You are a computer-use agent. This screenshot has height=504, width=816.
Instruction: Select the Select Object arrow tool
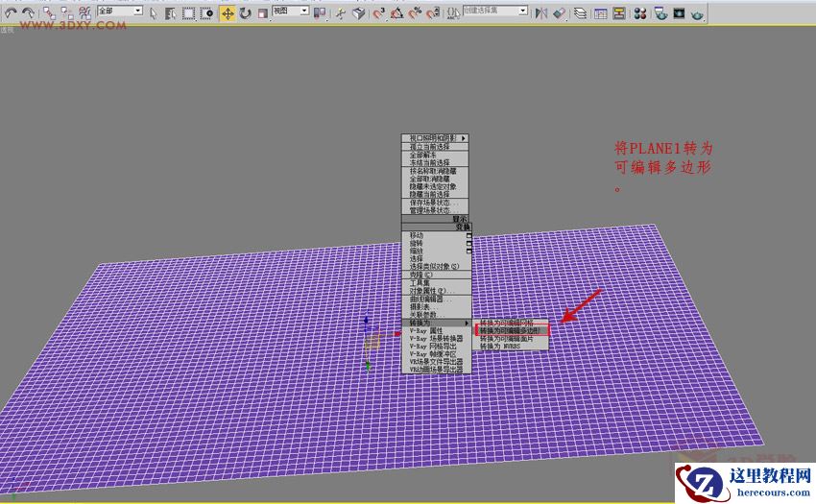[x=153, y=13]
